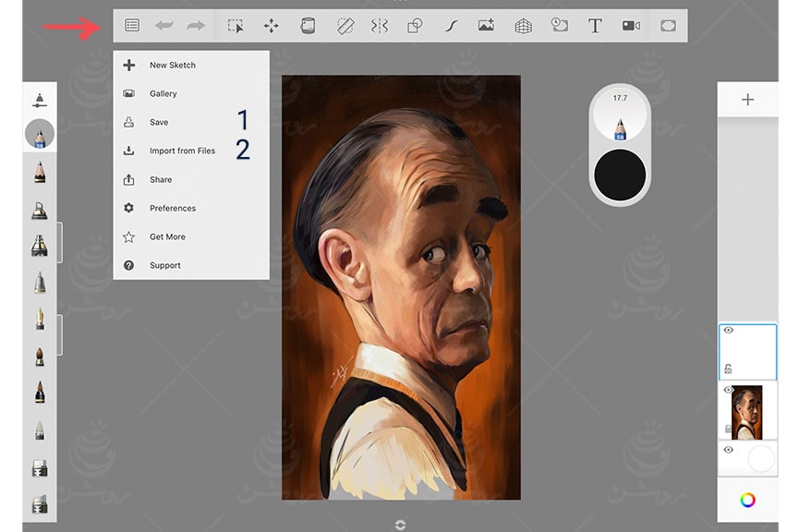Click the Add Image toolbar icon
The width and height of the screenshot is (799, 532).
pos(487,26)
